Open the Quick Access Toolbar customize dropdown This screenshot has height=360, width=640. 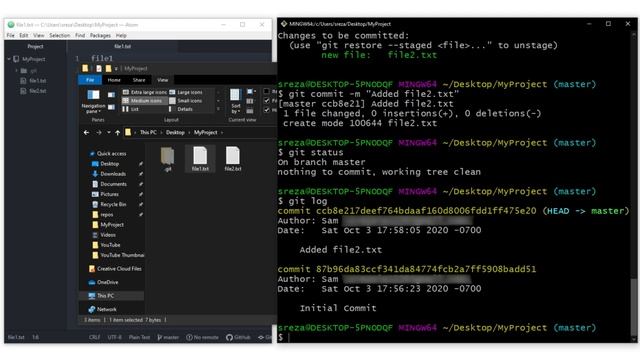coord(116,69)
